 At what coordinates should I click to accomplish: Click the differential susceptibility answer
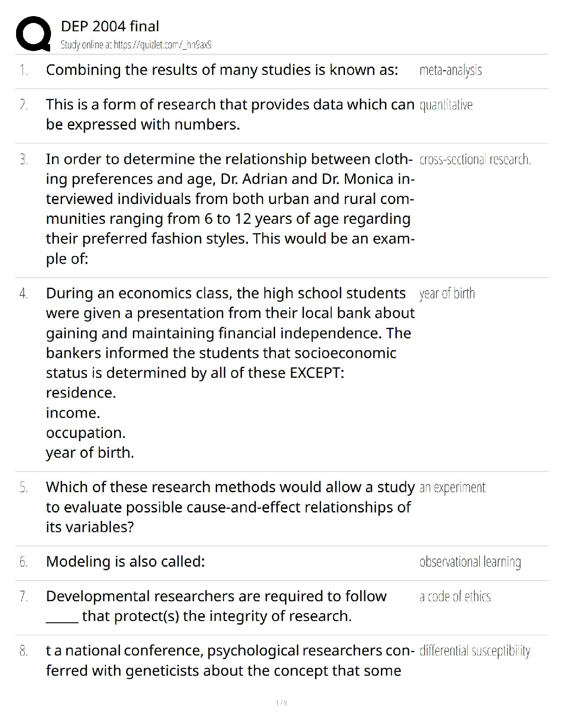[x=475, y=651]
